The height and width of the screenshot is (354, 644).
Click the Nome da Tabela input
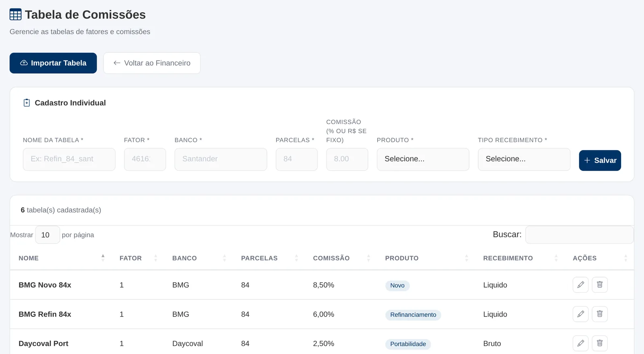(69, 159)
